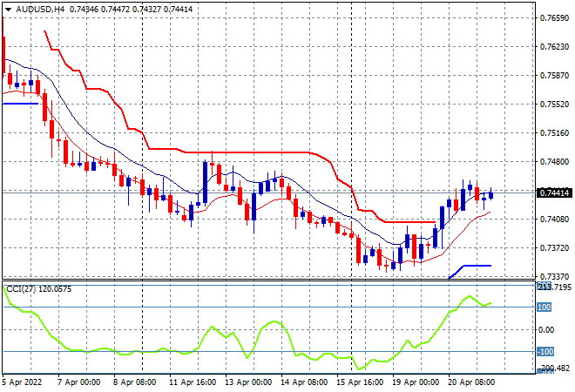Select the time axis label 8 Apr 08:00
The image size is (575, 392).
[x=134, y=382]
